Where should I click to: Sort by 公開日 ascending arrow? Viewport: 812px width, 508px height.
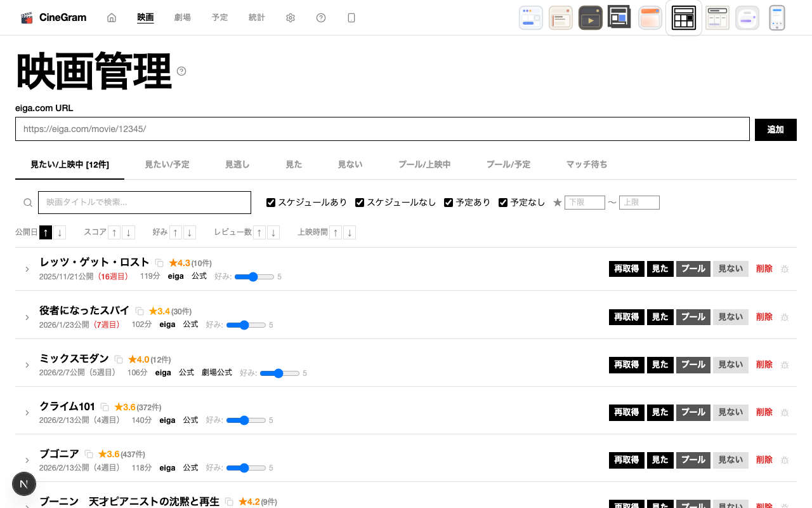(x=46, y=232)
